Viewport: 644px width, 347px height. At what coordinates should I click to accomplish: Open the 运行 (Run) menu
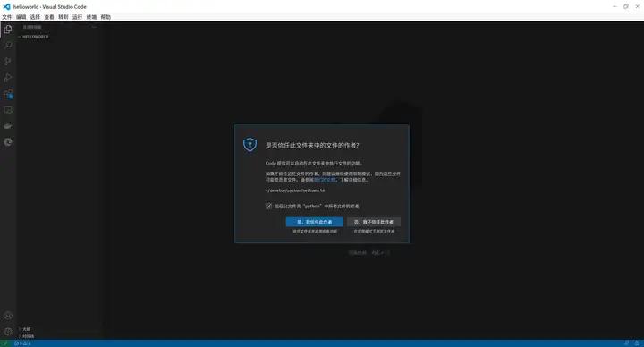tap(77, 17)
